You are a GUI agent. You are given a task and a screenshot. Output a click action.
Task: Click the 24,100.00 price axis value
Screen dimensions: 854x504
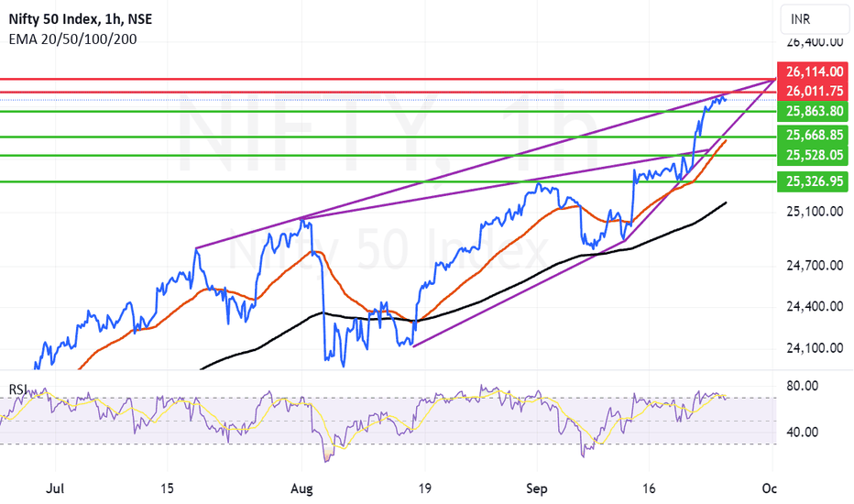[x=815, y=348]
